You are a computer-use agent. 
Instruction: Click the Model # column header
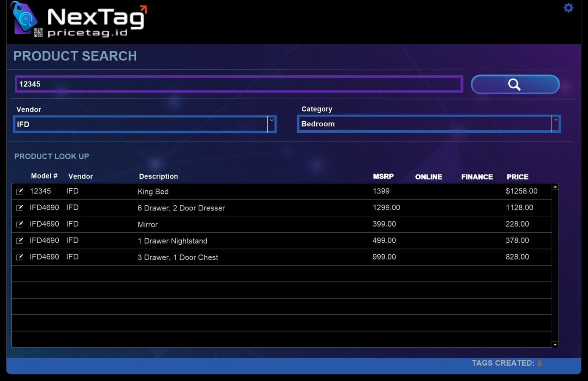coord(44,176)
